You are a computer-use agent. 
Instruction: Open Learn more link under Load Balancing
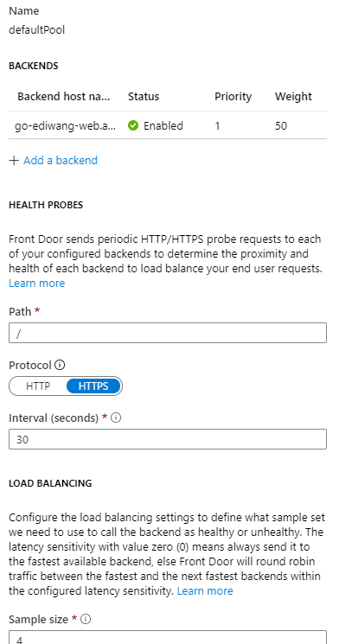coord(205,591)
